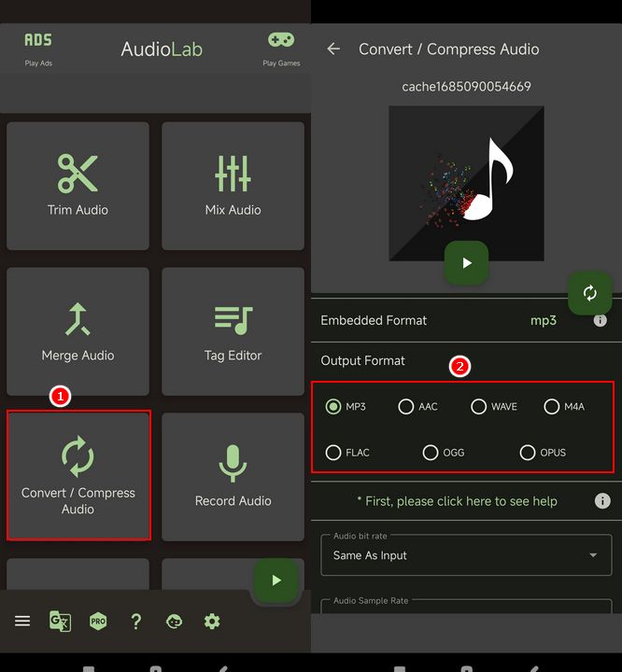Tap the info icon beside help message
Viewport: 622px width, 672px height.
tap(602, 500)
